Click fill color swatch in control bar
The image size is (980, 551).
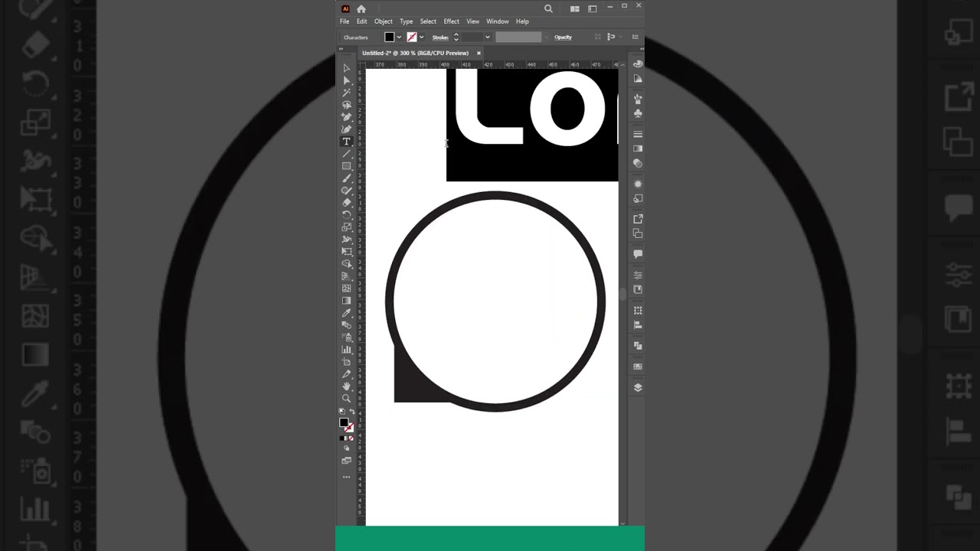pos(390,37)
